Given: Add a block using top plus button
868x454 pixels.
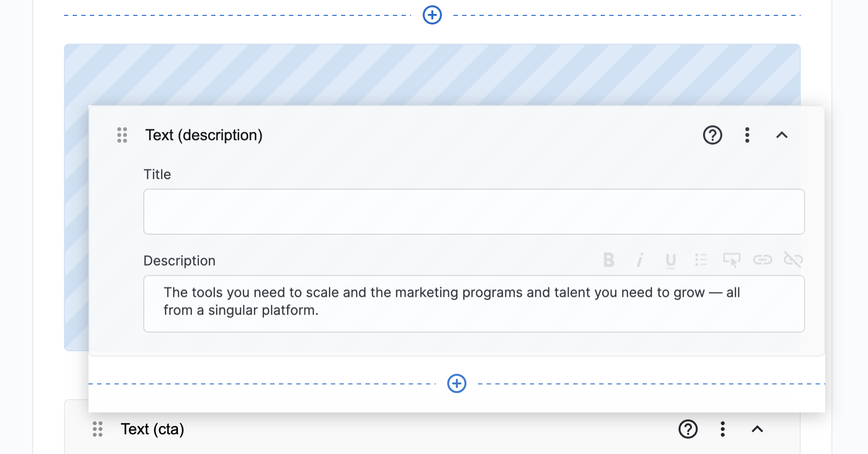Looking at the screenshot, I should (x=432, y=15).
